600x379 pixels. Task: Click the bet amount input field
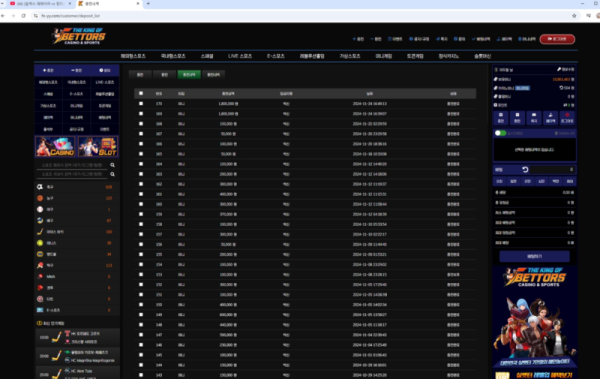click(552, 169)
